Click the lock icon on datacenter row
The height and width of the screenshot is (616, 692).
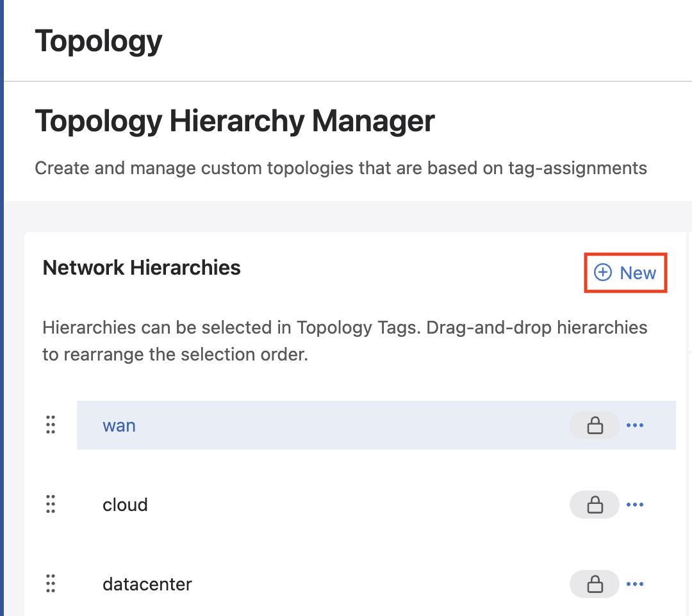(x=595, y=584)
